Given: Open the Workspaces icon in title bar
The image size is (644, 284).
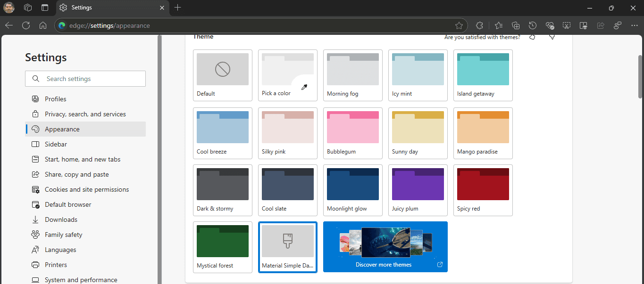Looking at the screenshot, I should point(28,8).
